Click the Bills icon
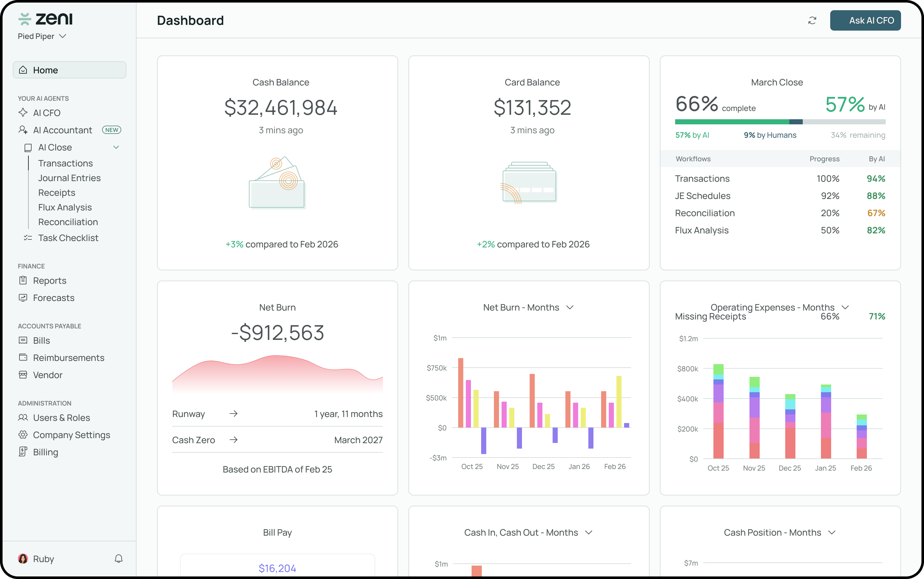This screenshot has width=924, height=579. point(23,340)
